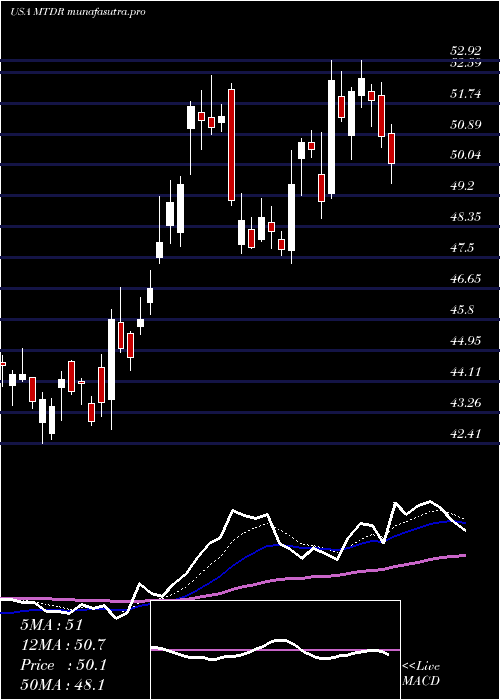
Task: Click the 51.74 price axis label
Action: click(x=466, y=94)
